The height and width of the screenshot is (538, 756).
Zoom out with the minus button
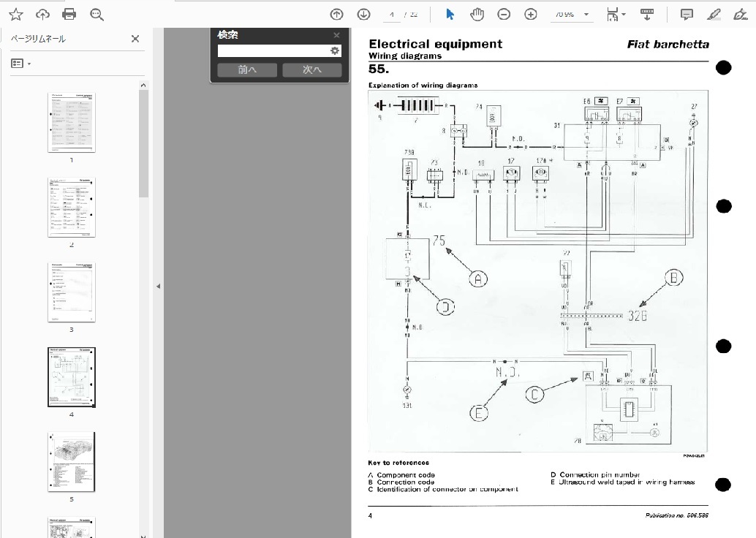click(504, 15)
